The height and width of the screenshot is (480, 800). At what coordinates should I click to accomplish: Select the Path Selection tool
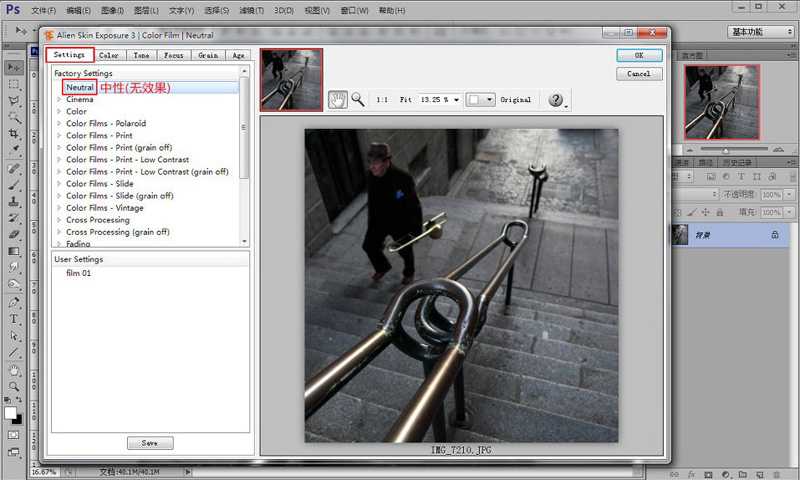coord(14,336)
